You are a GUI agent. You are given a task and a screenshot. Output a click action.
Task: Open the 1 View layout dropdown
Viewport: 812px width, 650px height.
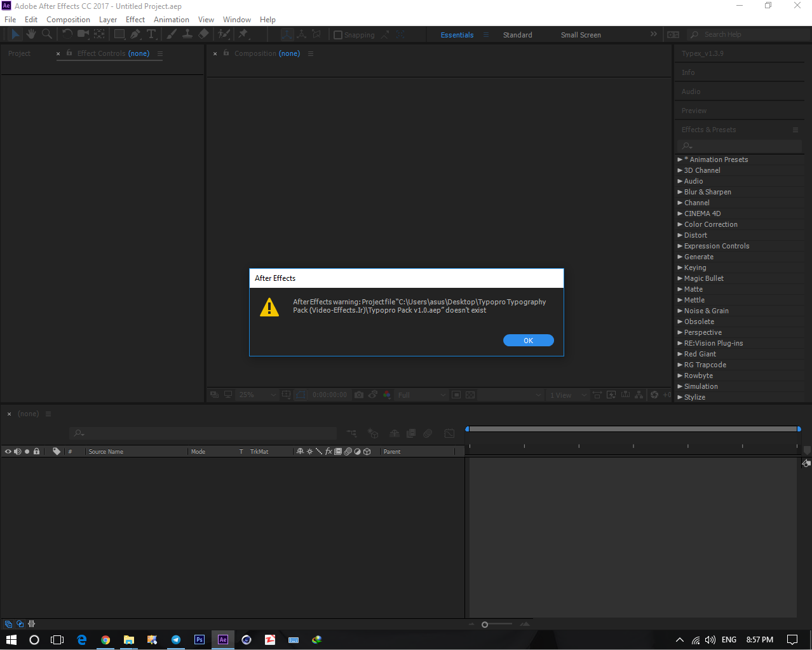(x=567, y=395)
